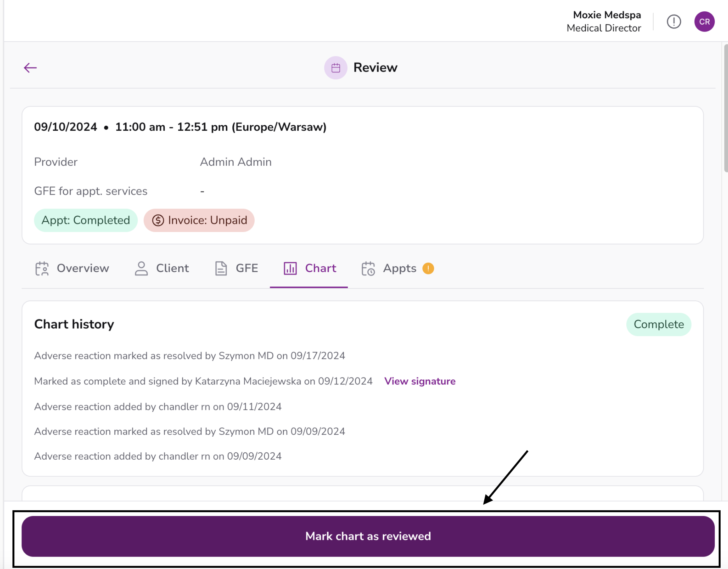Click adverse reaction resolved entry dated 09/09/2024
728x569 pixels.
point(190,432)
